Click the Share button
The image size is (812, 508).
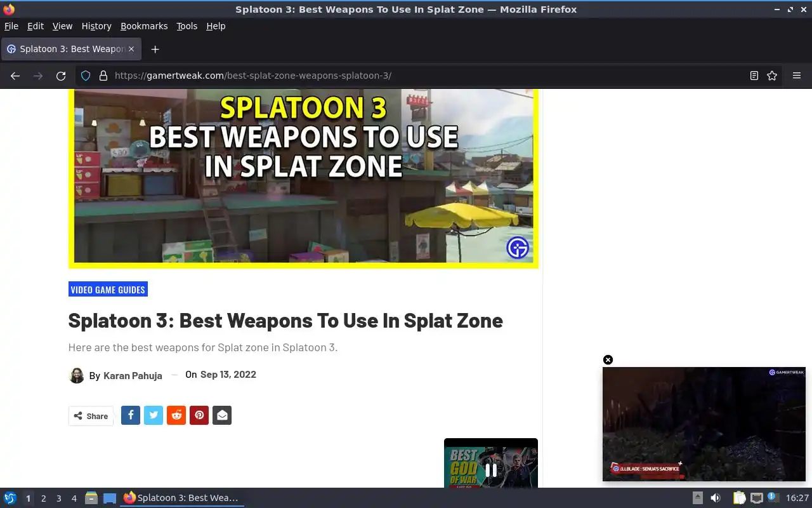point(91,416)
